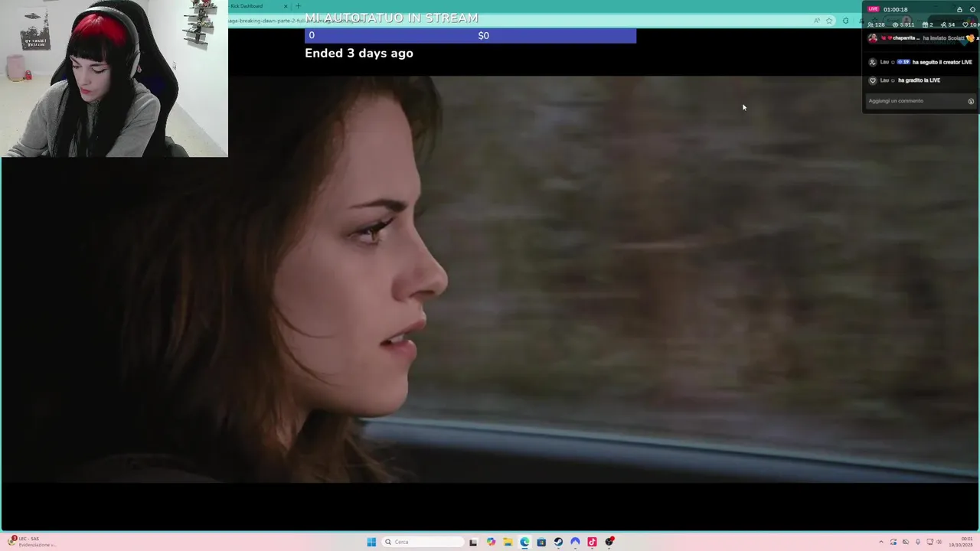This screenshot has width=980, height=551.
Task: Select the 'ha gradito la LIVE' message
Action: click(919, 80)
